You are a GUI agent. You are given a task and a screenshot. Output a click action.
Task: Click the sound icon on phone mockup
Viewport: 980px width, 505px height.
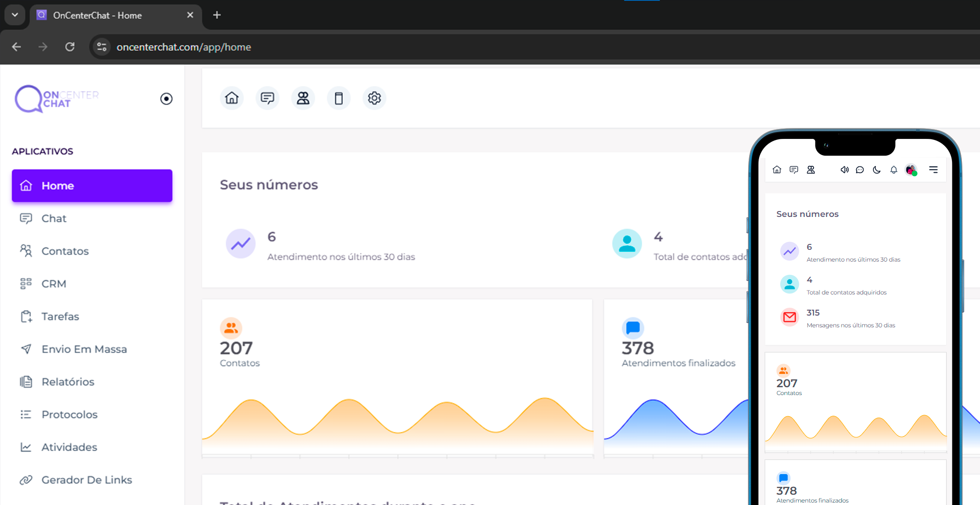844,170
